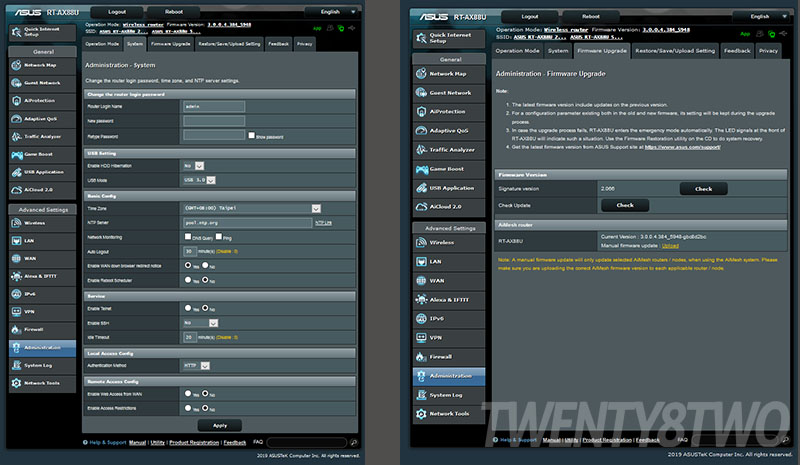
Task: Switch to System tab in right window
Action: (558, 51)
